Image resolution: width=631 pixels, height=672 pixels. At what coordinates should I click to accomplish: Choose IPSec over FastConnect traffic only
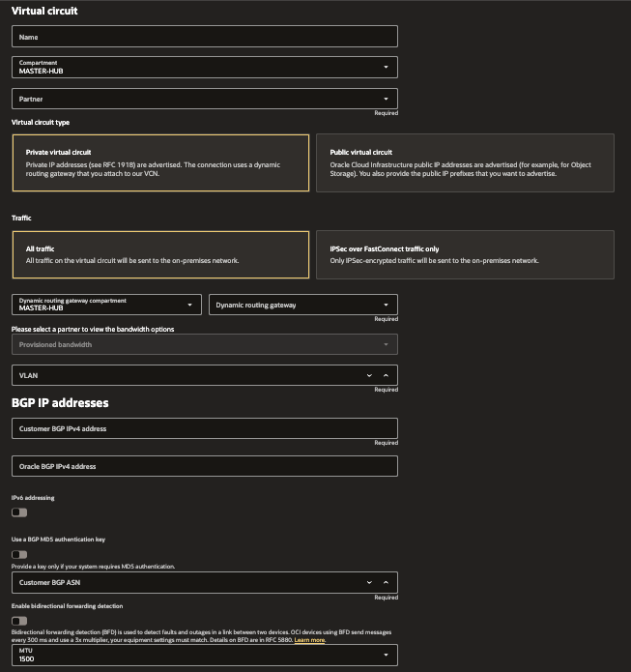click(x=465, y=254)
